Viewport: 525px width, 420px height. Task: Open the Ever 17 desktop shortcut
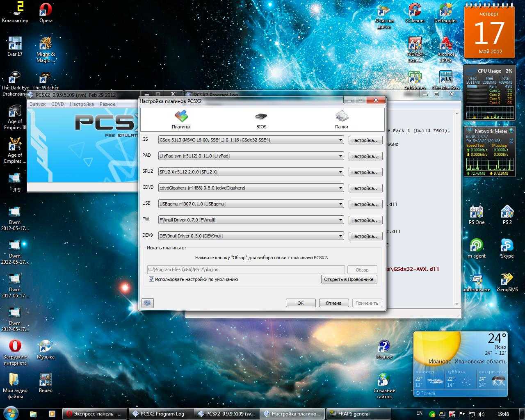click(15, 46)
